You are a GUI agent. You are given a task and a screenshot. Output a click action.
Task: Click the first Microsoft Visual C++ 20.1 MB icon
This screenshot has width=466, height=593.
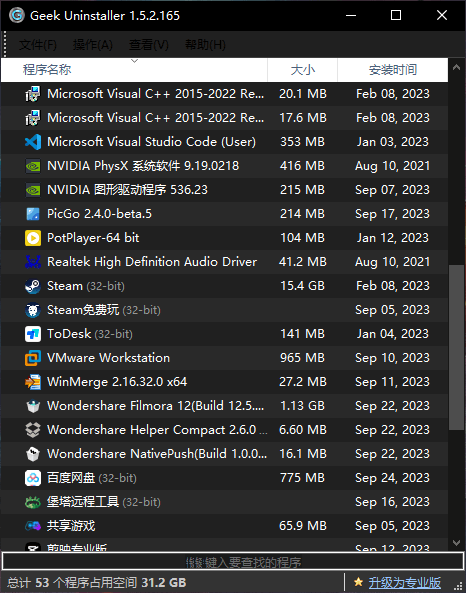pos(33,94)
